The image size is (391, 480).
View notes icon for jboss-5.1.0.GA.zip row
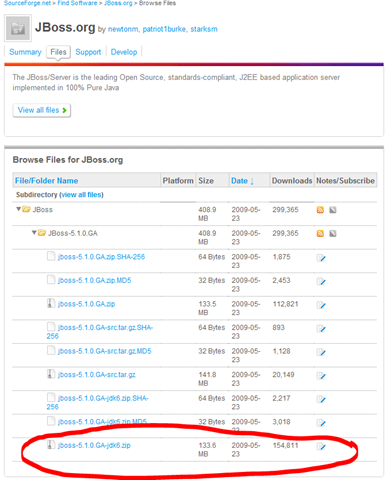(321, 305)
